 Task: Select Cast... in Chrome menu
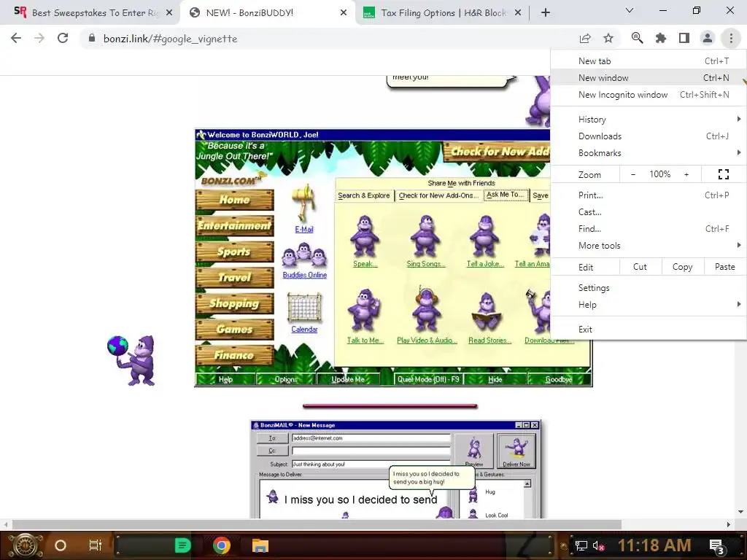coord(649,212)
